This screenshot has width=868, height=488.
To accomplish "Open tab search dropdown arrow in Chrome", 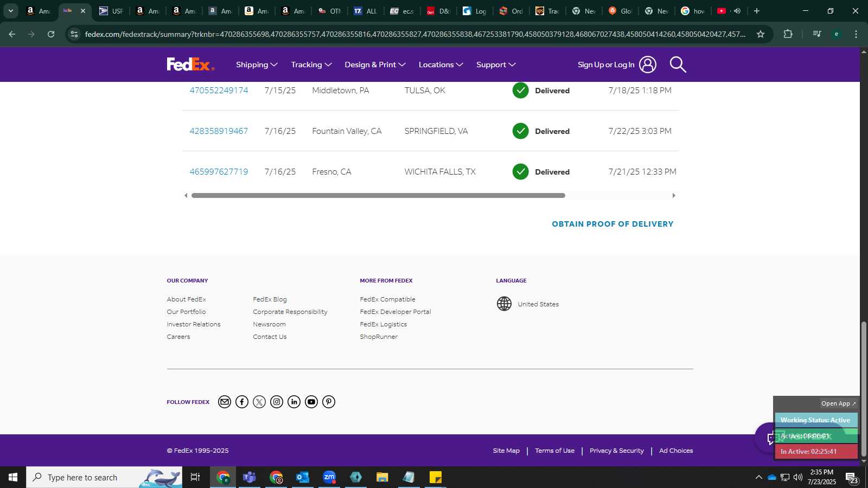I will (x=10, y=11).
